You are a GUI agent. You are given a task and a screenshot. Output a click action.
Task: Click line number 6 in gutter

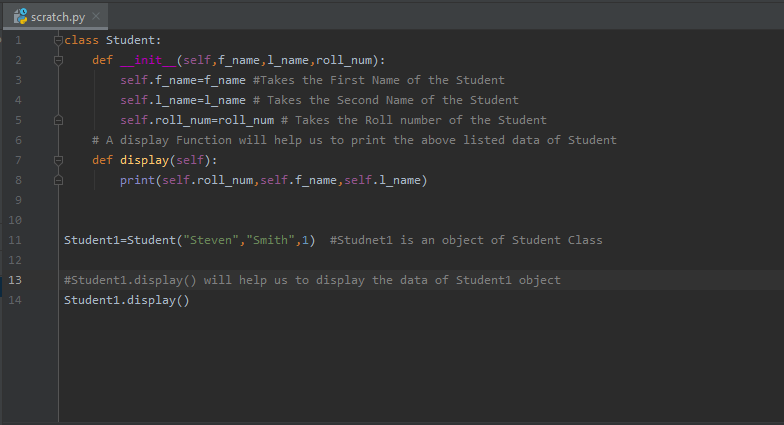click(x=18, y=140)
